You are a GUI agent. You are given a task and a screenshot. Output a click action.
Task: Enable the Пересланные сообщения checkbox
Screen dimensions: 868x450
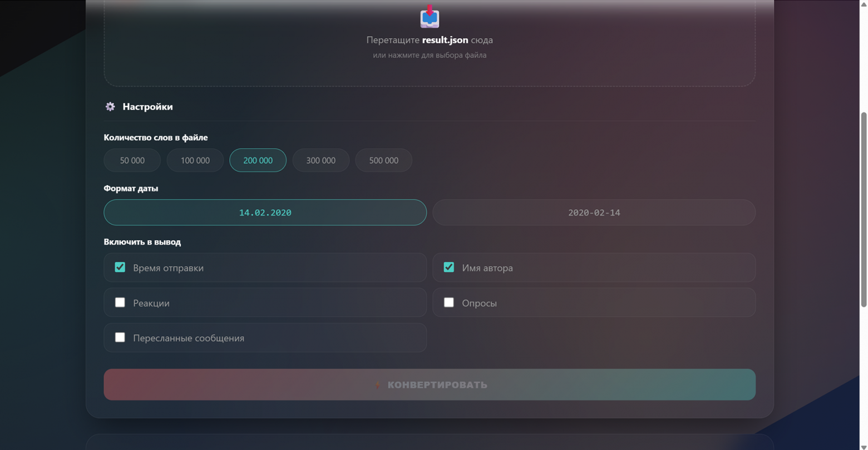(120, 337)
